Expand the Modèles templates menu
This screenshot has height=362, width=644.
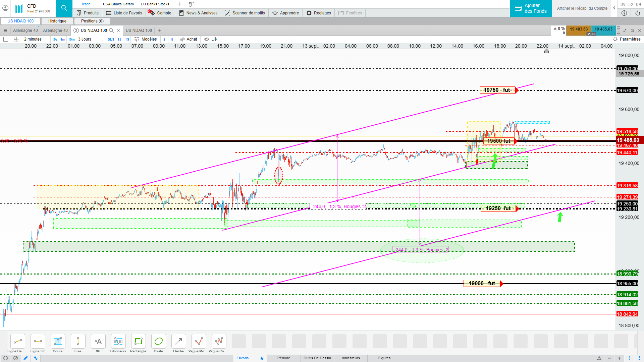click(146, 39)
